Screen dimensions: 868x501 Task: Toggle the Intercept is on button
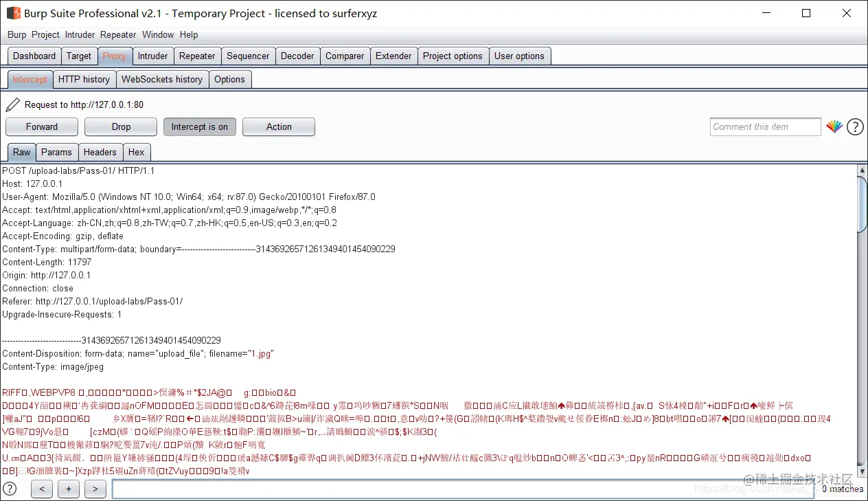(200, 126)
